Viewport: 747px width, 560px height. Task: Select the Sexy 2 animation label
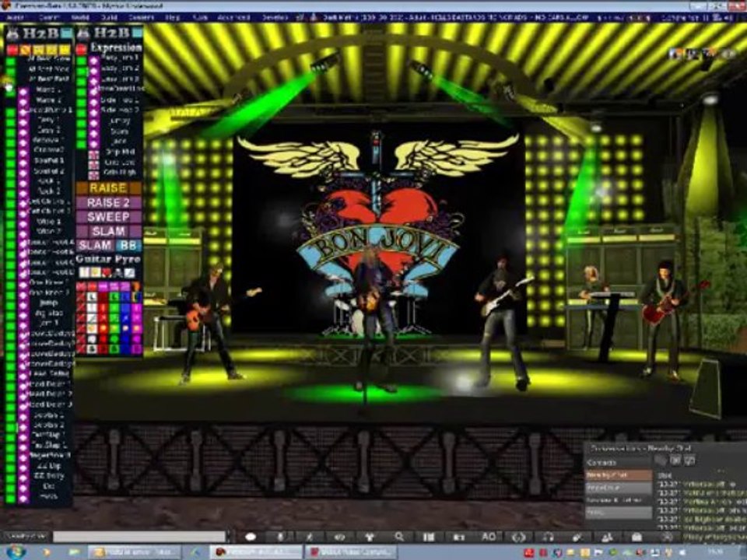tap(48, 130)
